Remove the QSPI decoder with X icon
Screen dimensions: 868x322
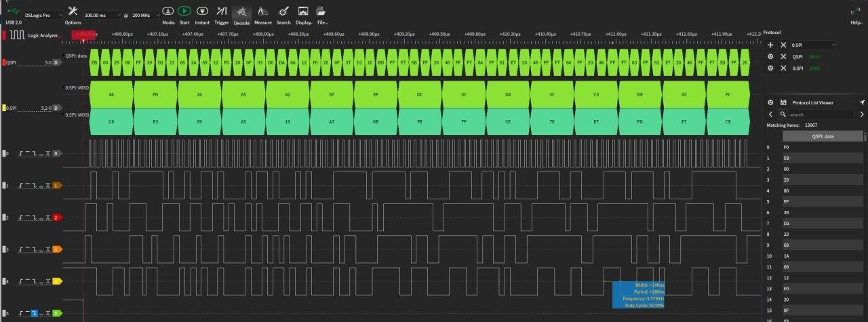pyautogui.click(x=783, y=57)
